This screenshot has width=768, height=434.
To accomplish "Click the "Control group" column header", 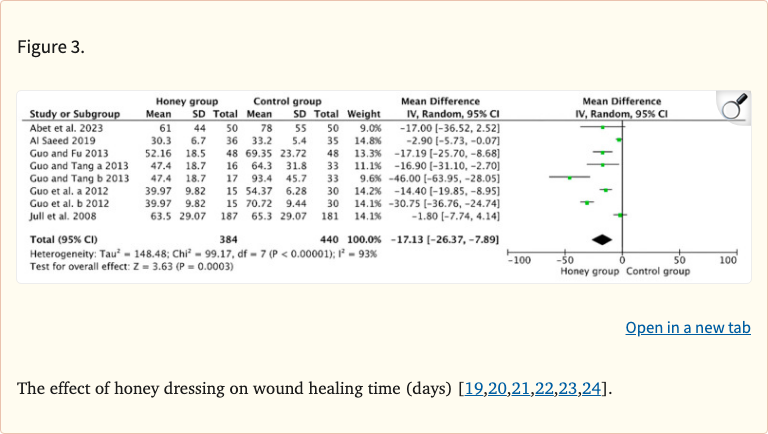I will tap(287, 102).
